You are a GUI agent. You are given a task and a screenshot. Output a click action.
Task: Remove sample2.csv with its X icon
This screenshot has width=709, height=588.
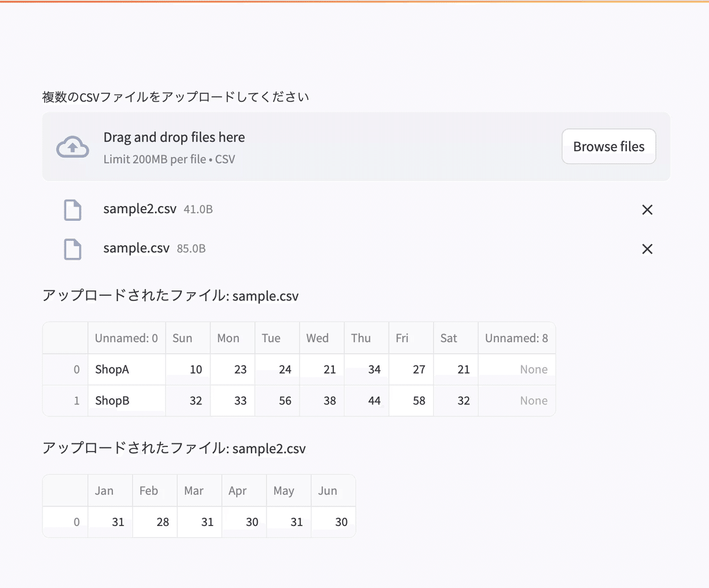click(x=647, y=210)
